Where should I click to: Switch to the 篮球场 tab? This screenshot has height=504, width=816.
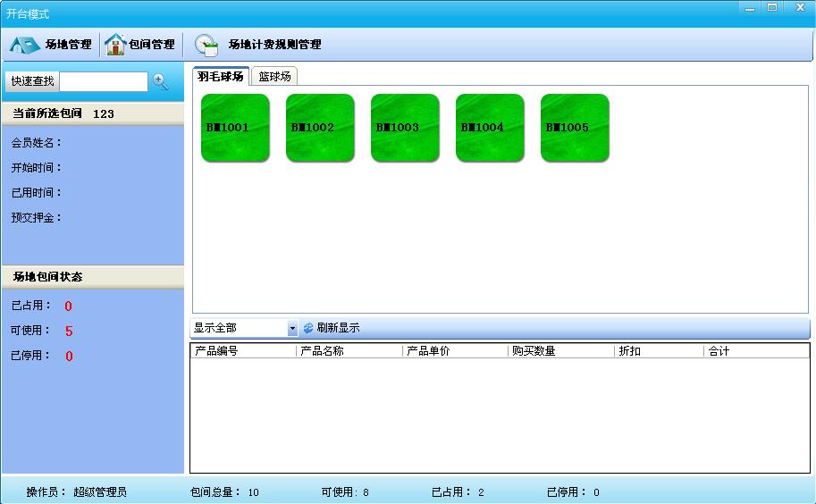tap(274, 77)
